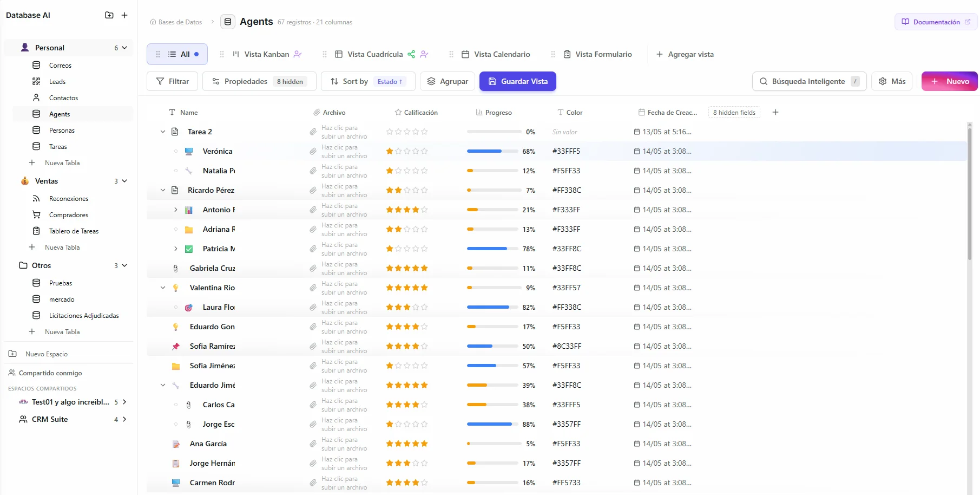Click the lightbulb icon beside Valentina Rio

click(176, 288)
